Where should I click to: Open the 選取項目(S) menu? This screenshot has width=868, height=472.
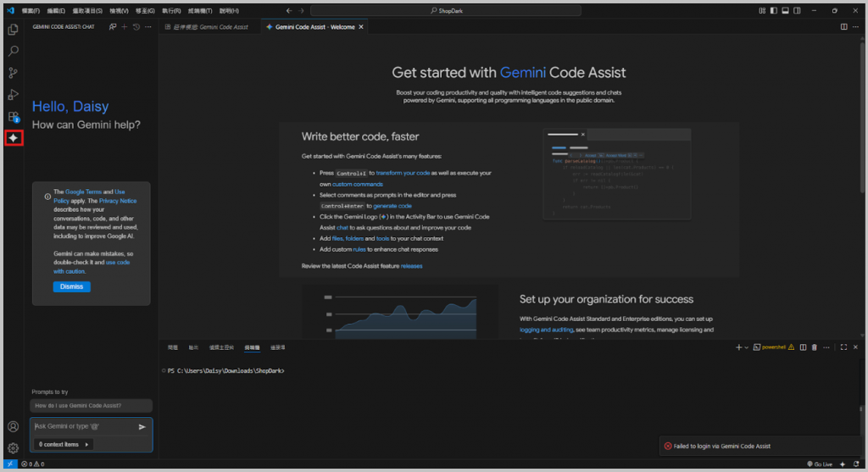pos(87,10)
